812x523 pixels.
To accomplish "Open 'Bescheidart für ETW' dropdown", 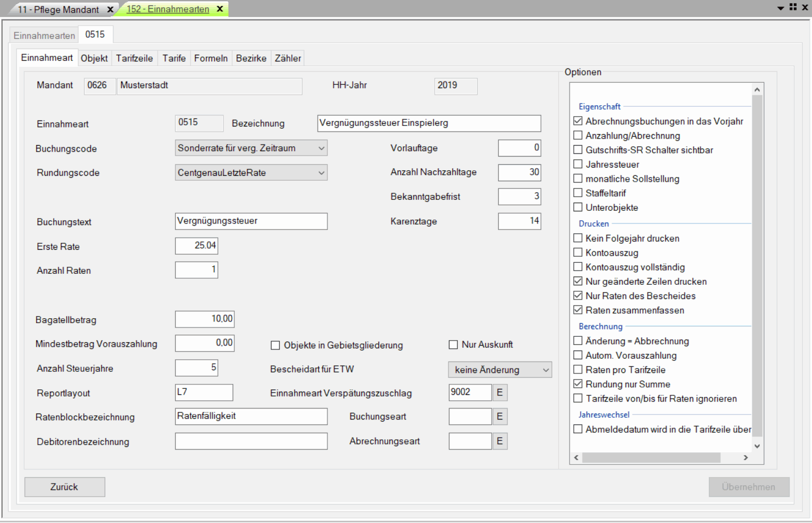I will click(x=545, y=370).
